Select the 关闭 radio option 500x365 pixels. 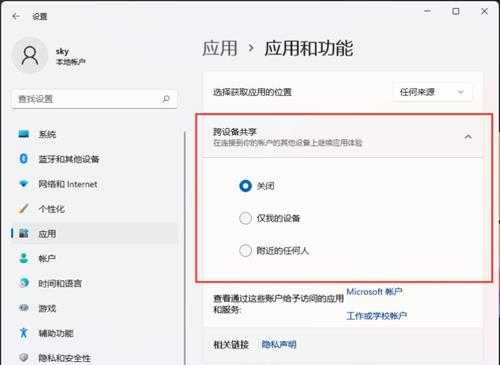pyautogui.click(x=245, y=186)
